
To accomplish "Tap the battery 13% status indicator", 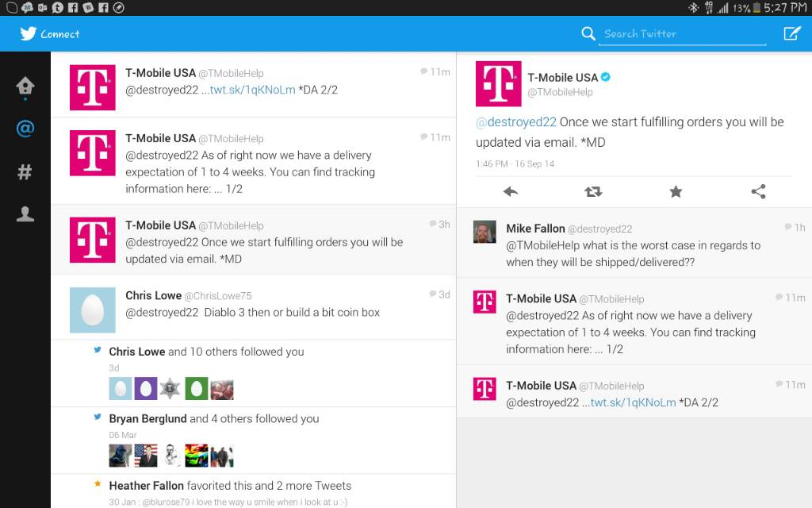I will (x=746, y=8).
